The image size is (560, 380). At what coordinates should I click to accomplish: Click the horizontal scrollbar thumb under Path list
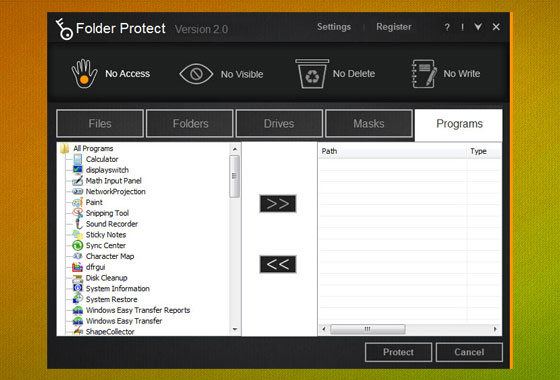(368, 329)
